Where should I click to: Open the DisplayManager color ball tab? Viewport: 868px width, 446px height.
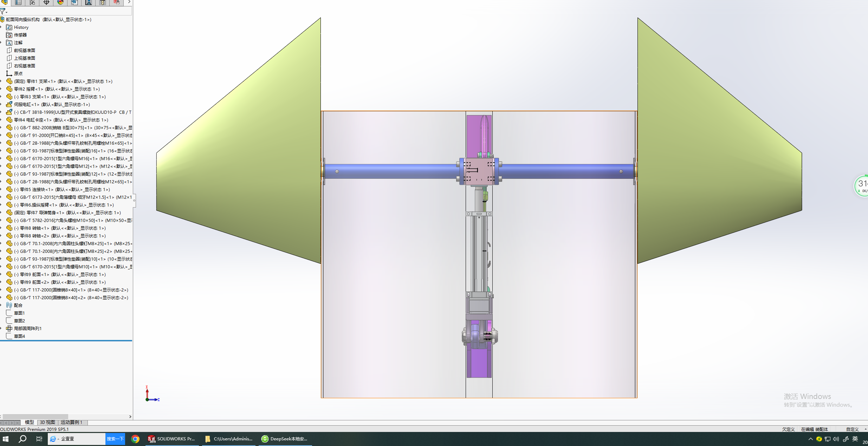(x=60, y=2)
